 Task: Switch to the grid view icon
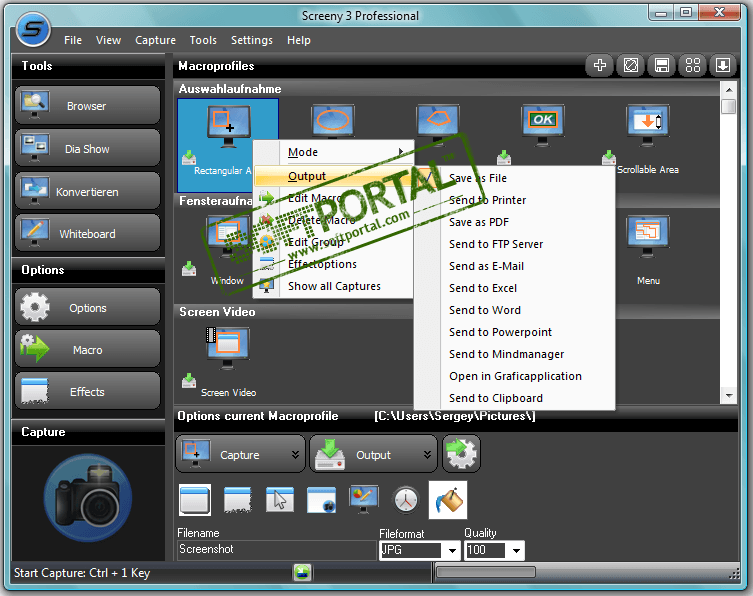click(x=692, y=65)
